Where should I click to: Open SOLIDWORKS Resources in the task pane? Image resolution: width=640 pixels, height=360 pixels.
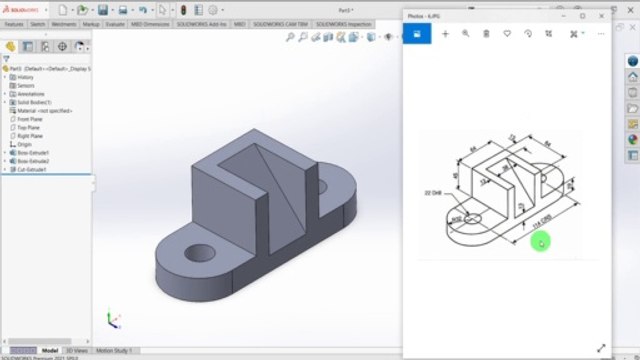click(x=632, y=61)
